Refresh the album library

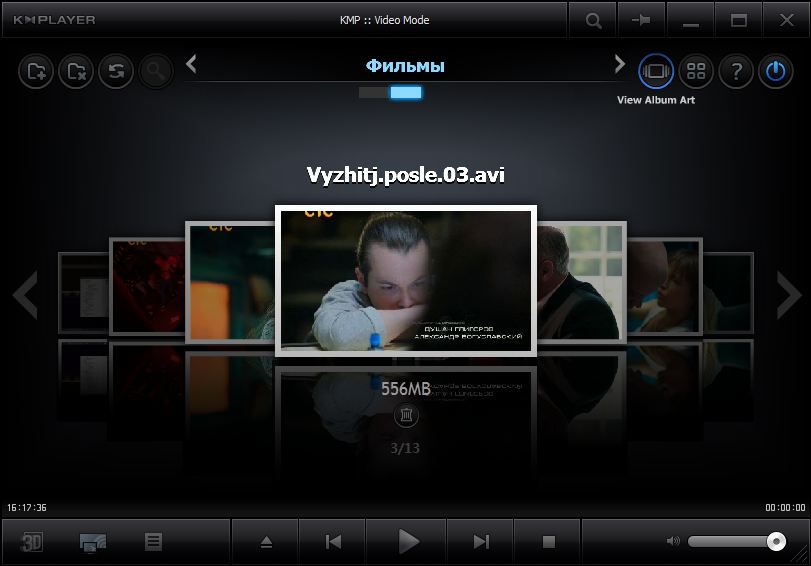116,71
